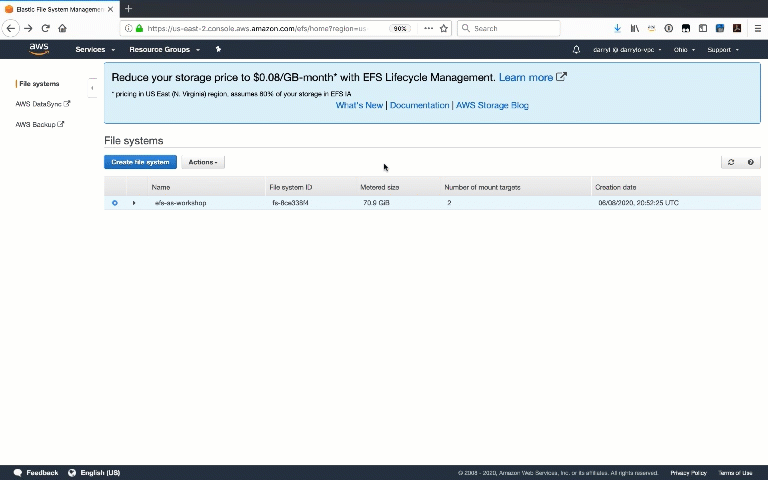This screenshot has height=480, width=768.
Task: Sort by File system ID column header
Action: click(x=311, y=187)
